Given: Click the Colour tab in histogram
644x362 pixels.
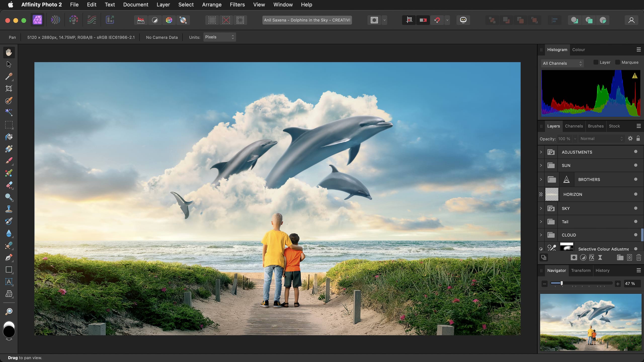Looking at the screenshot, I should (x=579, y=49).
